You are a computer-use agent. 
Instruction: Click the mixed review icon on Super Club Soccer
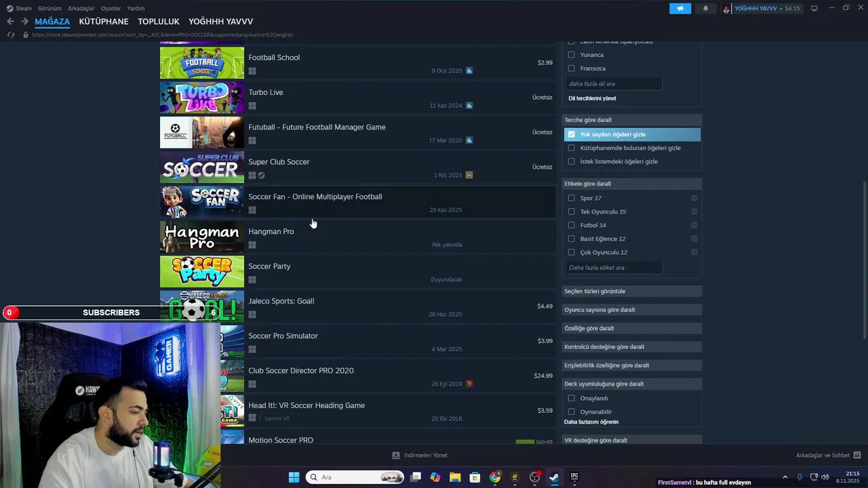tap(469, 175)
